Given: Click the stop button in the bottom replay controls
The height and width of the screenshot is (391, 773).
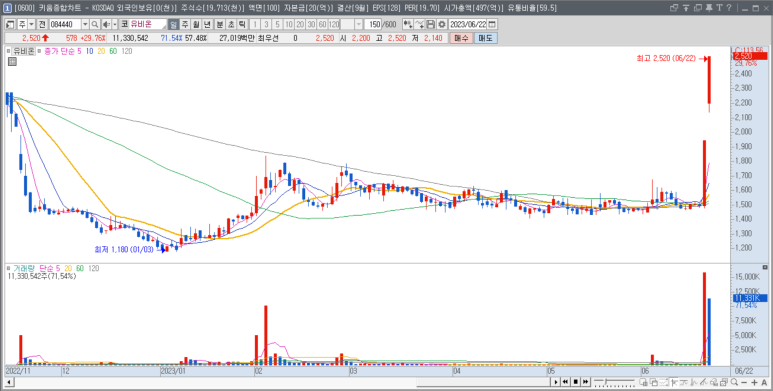Looking at the screenshot, I should coord(575,382).
